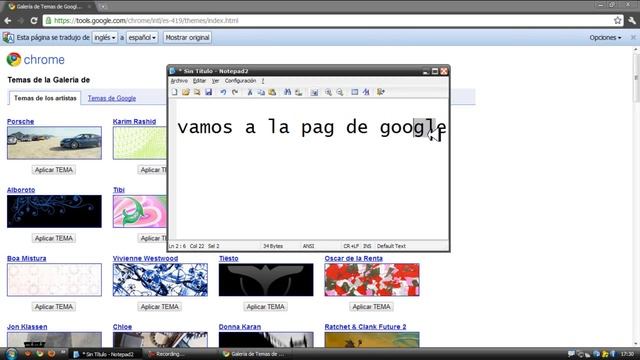Zoom in with Notepad2's magnifier plus icon
The height and width of the screenshot is (360, 640).
pos(328,92)
